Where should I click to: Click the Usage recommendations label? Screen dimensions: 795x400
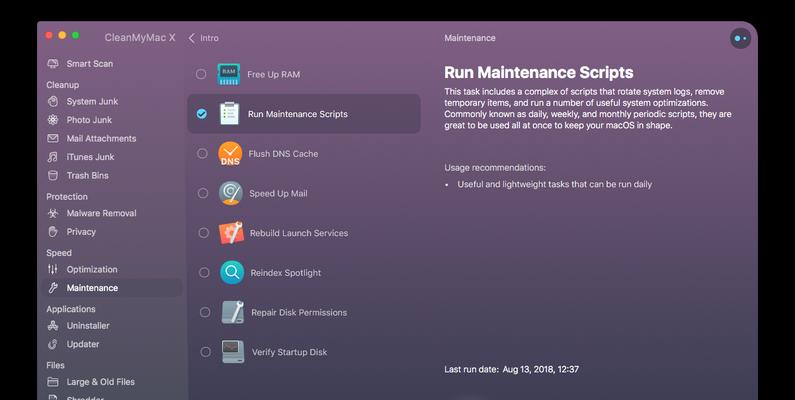coord(495,167)
